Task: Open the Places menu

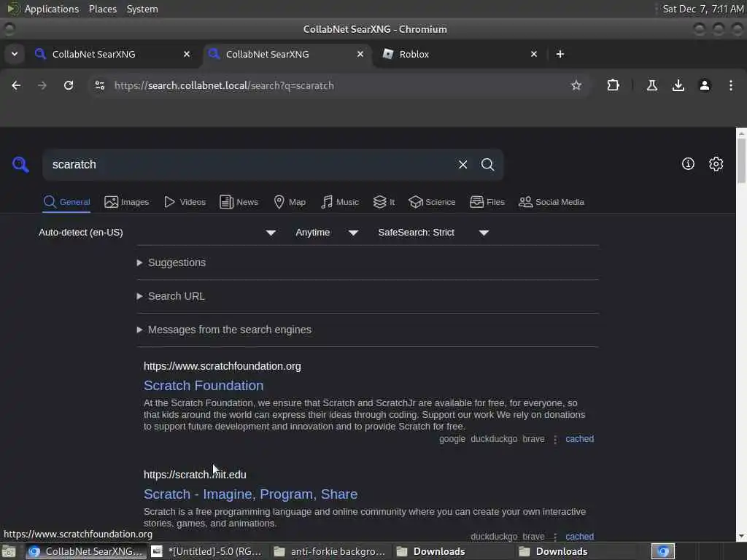Action: click(102, 9)
